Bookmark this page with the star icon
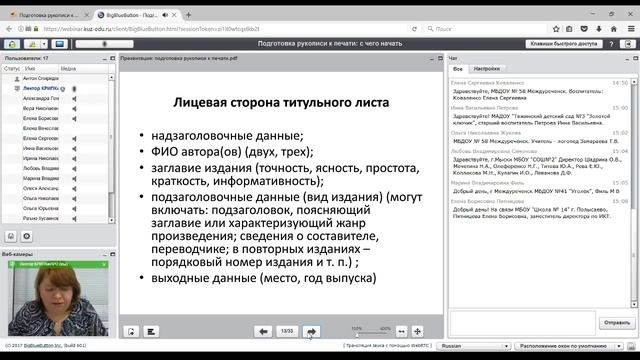Viewport: 640px width, 360px height. pos(556,29)
